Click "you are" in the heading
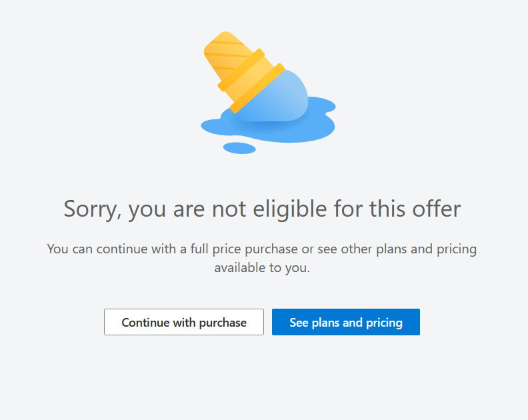This screenshot has height=420, width=528. click(x=167, y=209)
